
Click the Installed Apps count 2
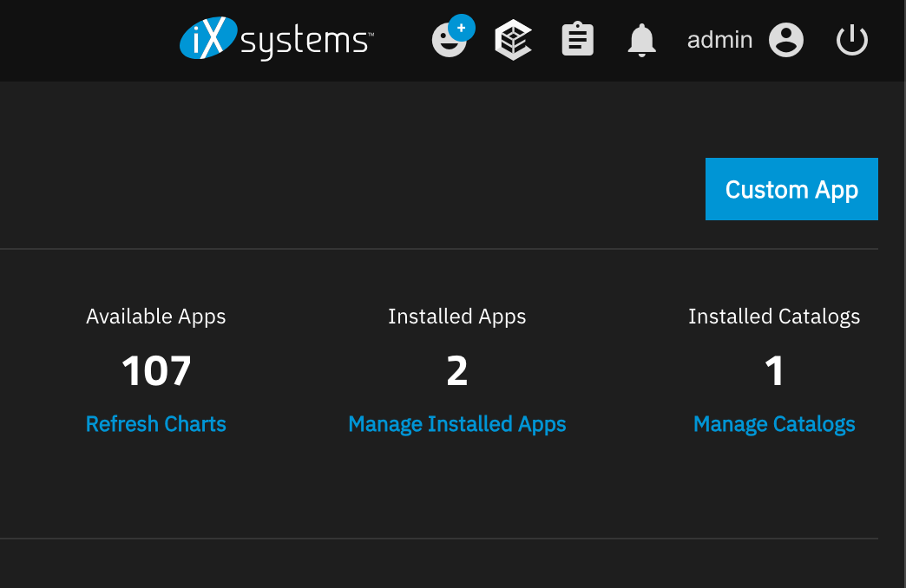coord(456,370)
